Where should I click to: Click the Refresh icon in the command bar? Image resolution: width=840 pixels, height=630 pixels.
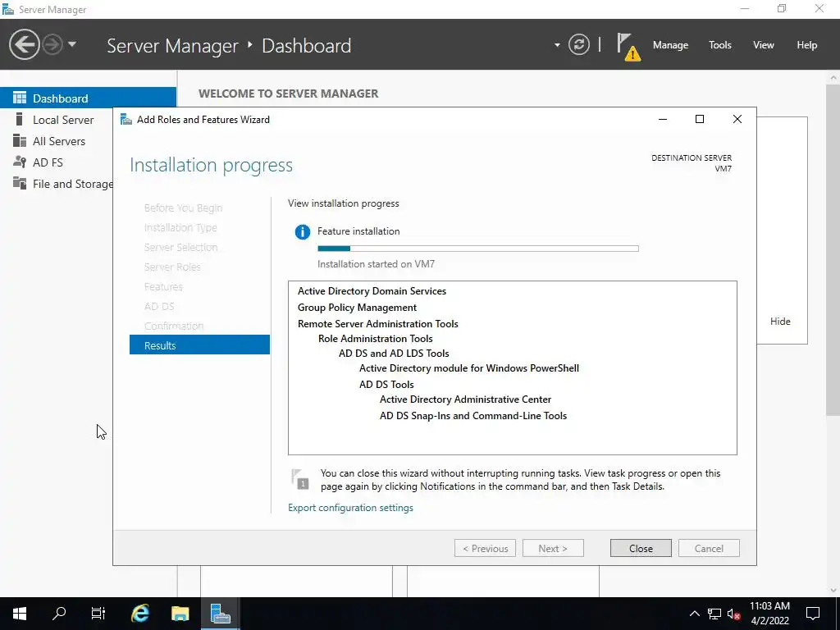coord(578,44)
